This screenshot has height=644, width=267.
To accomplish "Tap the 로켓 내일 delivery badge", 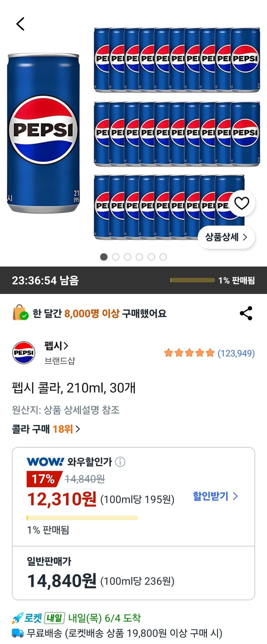I will (x=44, y=618).
